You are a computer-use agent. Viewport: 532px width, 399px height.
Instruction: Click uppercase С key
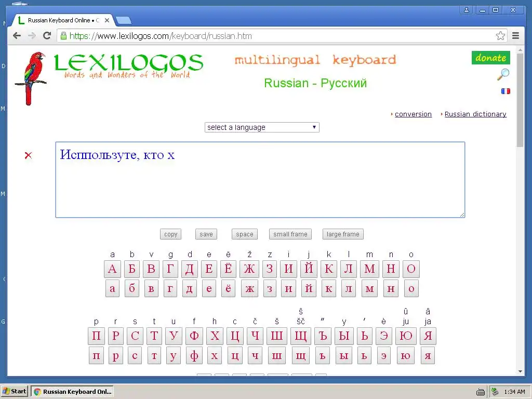pos(135,336)
